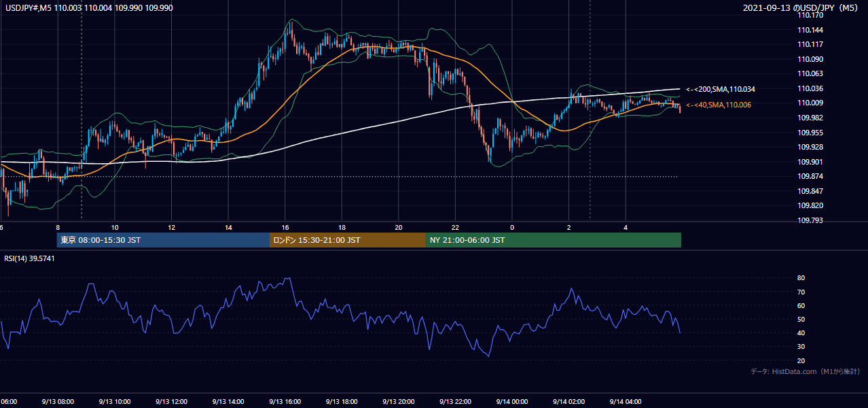Click the RSI scale value 40
Screen dimensions: 868x408
point(801,333)
